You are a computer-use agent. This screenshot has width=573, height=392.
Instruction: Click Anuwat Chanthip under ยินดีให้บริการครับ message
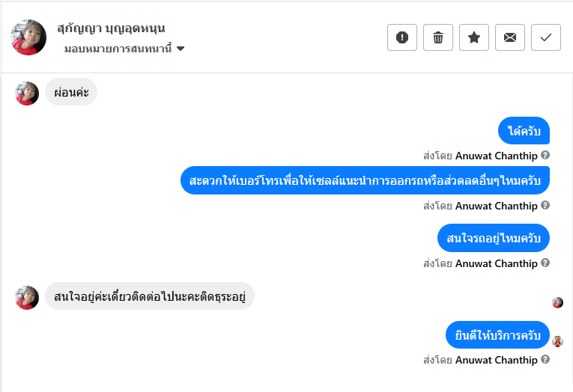(496, 360)
